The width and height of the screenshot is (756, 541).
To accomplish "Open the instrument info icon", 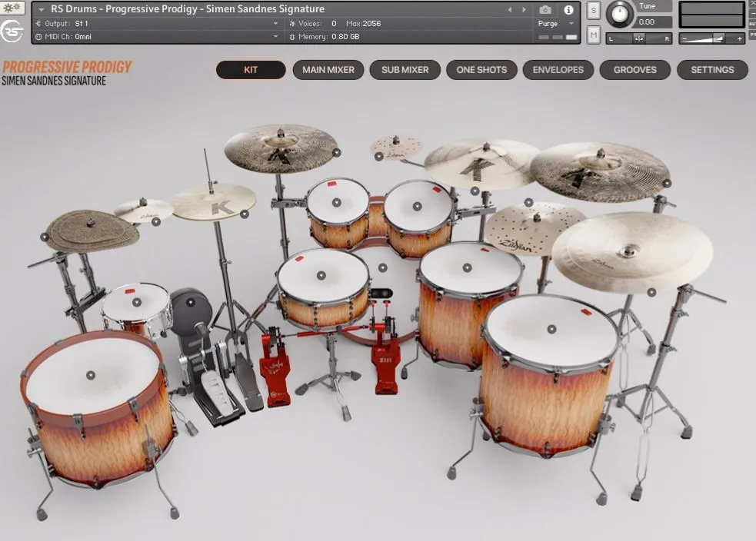I will [568, 10].
